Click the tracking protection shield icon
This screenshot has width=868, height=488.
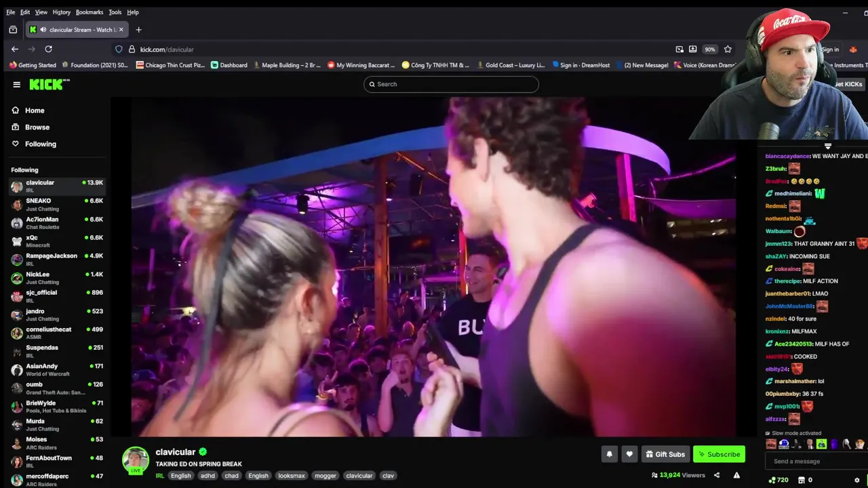pos(119,49)
